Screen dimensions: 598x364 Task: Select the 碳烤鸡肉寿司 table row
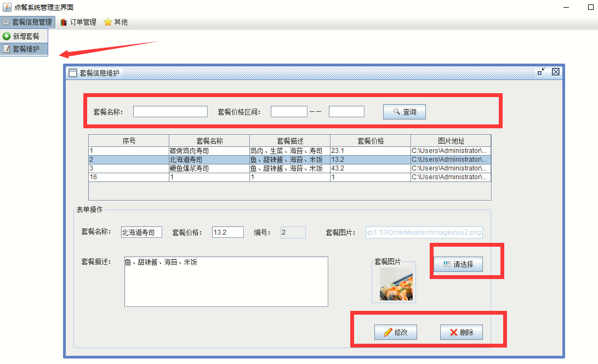coord(290,151)
